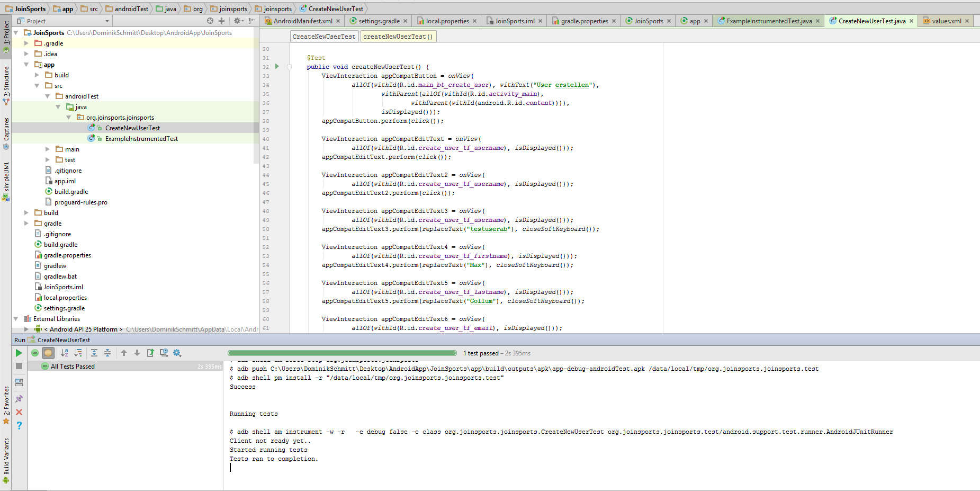The width and height of the screenshot is (980, 491).
Task: Switch to local.properties editor tab
Action: tap(447, 21)
